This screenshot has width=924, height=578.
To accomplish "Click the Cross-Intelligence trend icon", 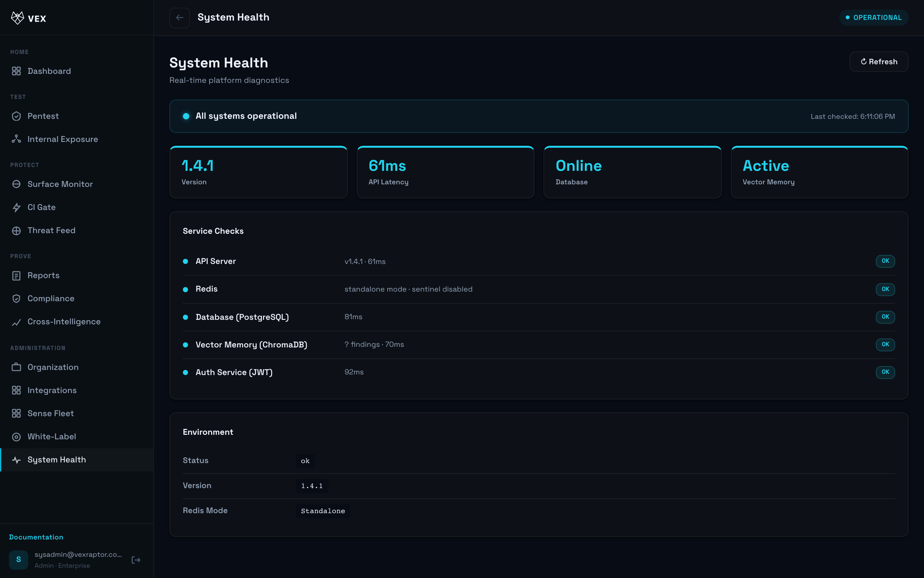I will [16, 322].
